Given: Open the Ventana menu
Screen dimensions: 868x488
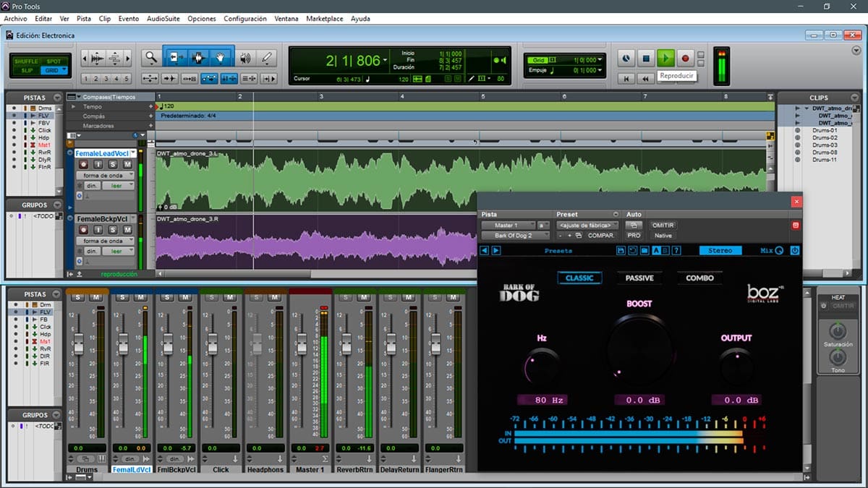Looking at the screenshot, I should (x=286, y=18).
